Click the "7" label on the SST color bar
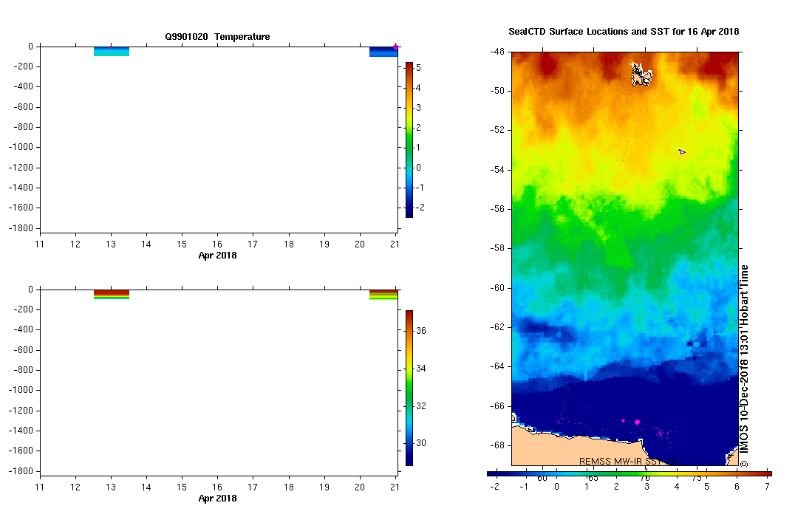This screenshot has width=812, height=517. pos(767,487)
